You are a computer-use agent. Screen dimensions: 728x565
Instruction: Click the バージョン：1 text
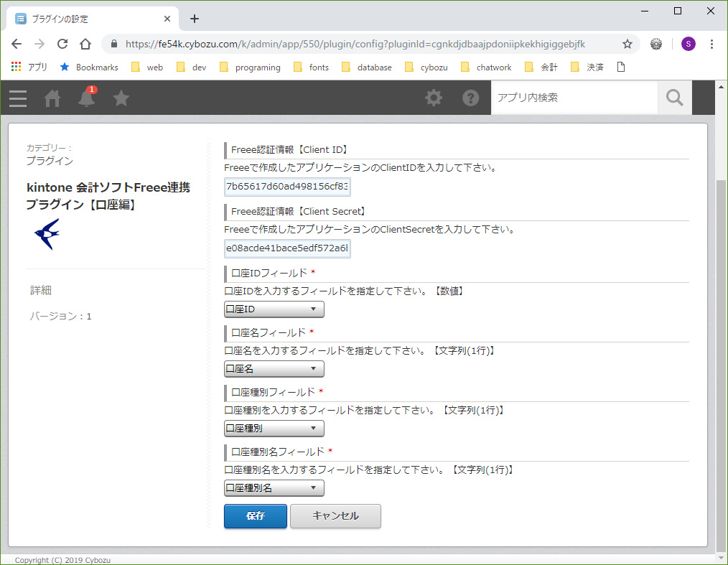(x=60, y=316)
